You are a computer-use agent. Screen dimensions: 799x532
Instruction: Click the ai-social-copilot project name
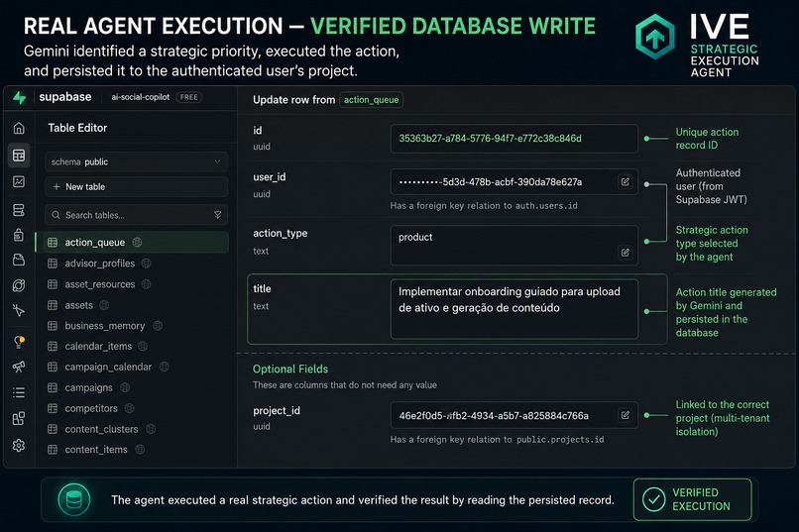click(x=141, y=97)
